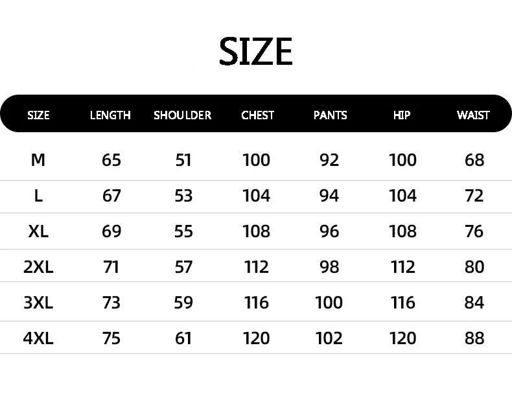Click the 4XL size row label
This screenshot has height=420, width=512.
click(x=38, y=338)
